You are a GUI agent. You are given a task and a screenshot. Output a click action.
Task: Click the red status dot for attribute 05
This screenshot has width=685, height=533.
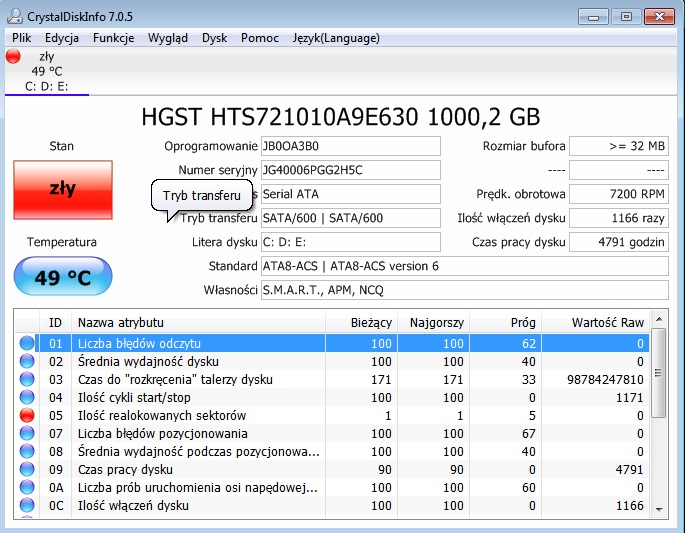coord(27,415)
